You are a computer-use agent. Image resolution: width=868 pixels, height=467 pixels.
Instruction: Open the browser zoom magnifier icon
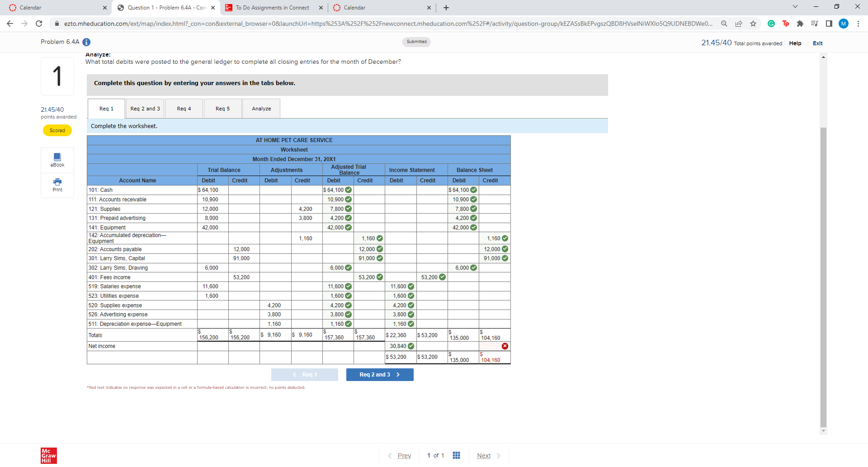724,24
